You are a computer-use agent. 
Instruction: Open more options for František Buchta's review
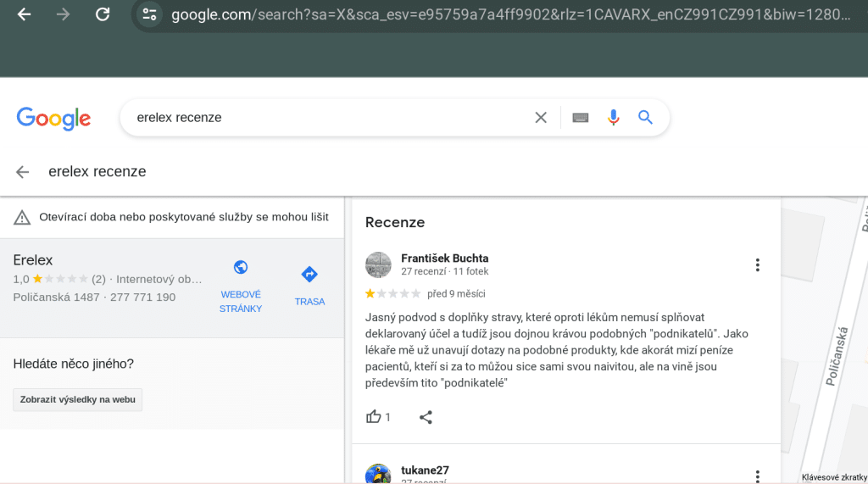(757, 264)
